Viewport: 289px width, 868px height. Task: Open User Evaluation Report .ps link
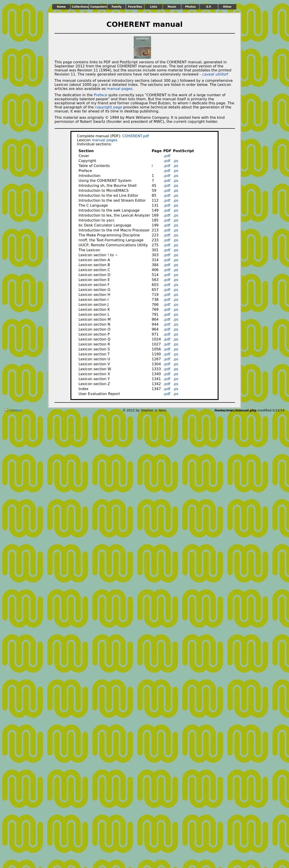click(176, 394)
